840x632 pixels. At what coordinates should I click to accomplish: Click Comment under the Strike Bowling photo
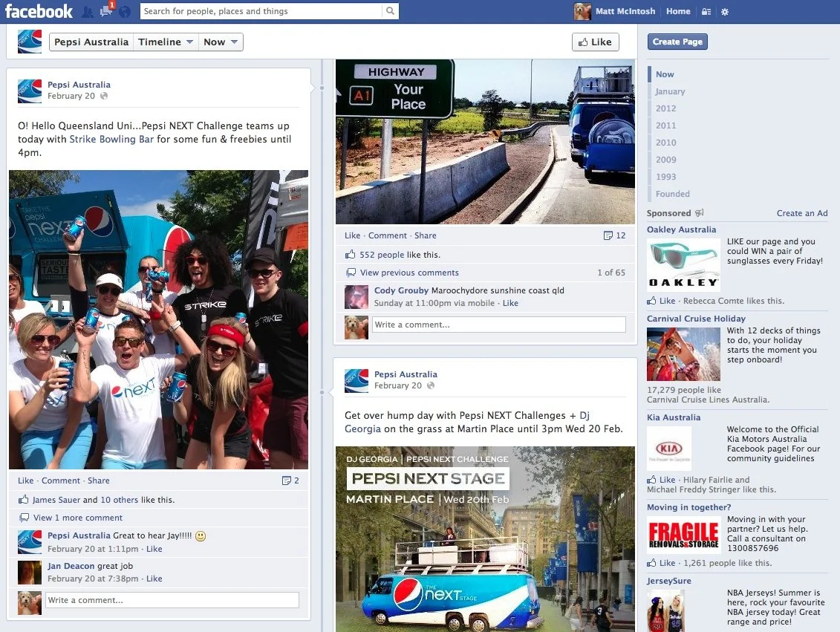[x=61, y=481]
